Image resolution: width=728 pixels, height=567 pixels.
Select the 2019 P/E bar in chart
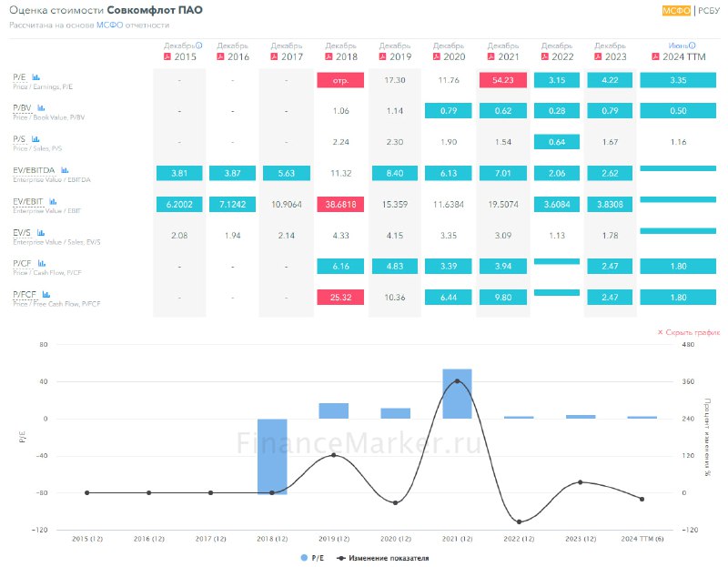(334, 411)
